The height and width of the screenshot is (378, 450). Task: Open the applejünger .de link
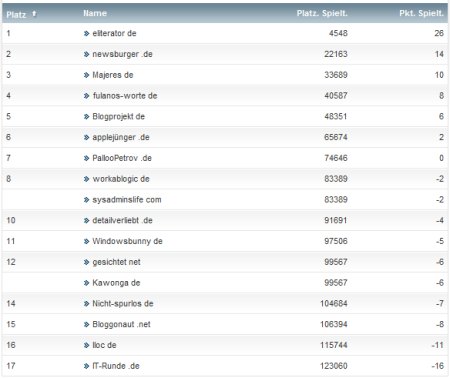121,137
